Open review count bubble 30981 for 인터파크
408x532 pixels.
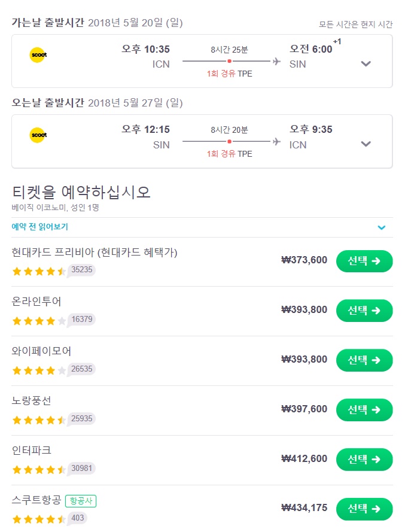81,469
